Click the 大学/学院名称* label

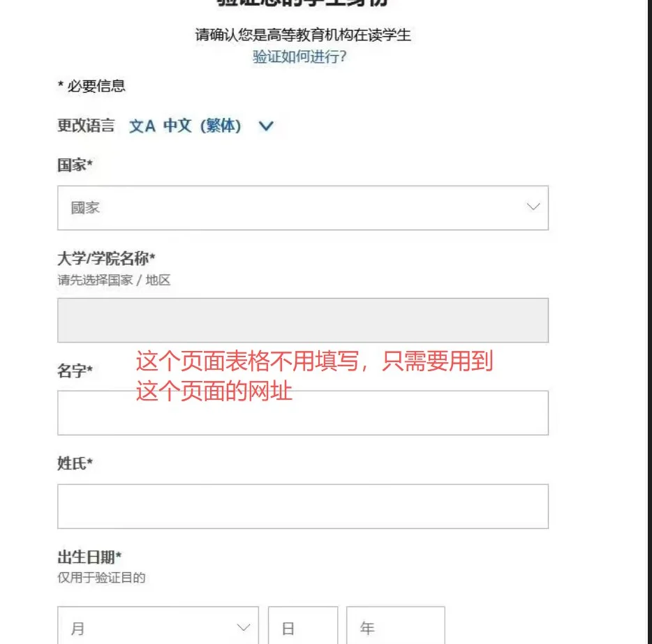click(106, 260)
